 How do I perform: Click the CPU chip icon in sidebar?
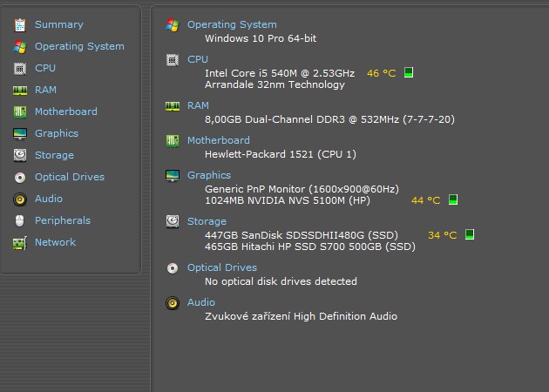[x=20, y=69]
